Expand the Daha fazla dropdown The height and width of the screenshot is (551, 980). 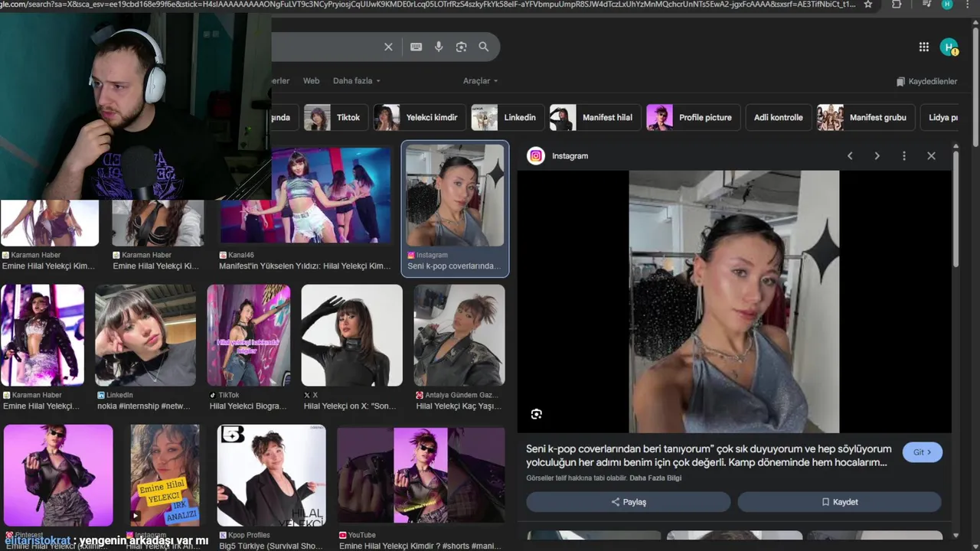point(357,80)
